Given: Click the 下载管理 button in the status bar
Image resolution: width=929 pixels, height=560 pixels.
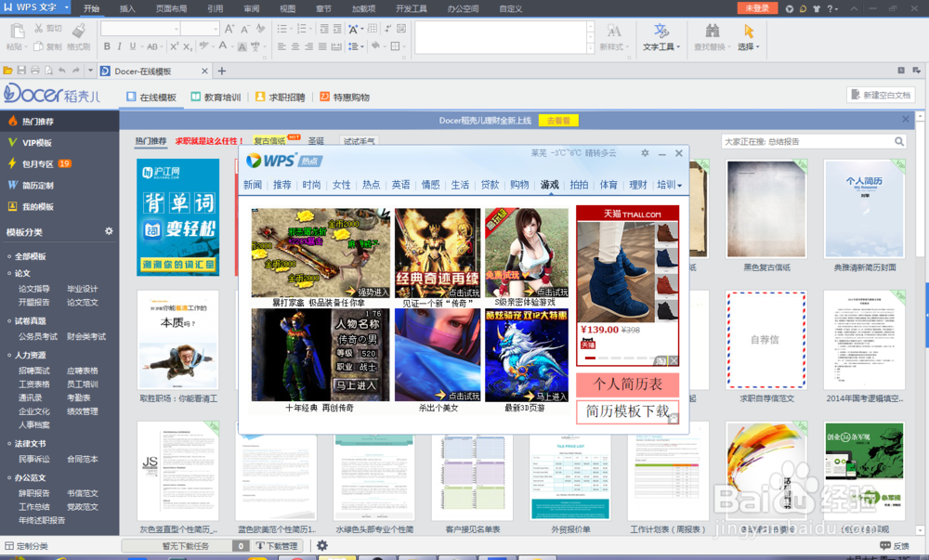Looking at the screenshot, I should tap(277, 546).
